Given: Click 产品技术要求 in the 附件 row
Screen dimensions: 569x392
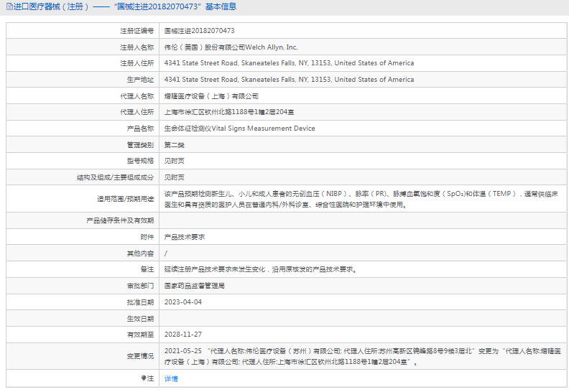Looking at the screenshot, I should tap(185, 236).
